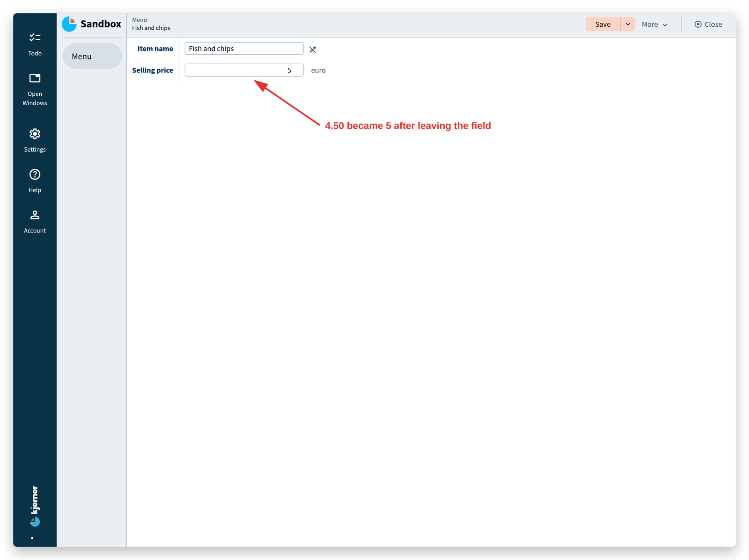Select the Menu tab in side panel

[92, 56]
